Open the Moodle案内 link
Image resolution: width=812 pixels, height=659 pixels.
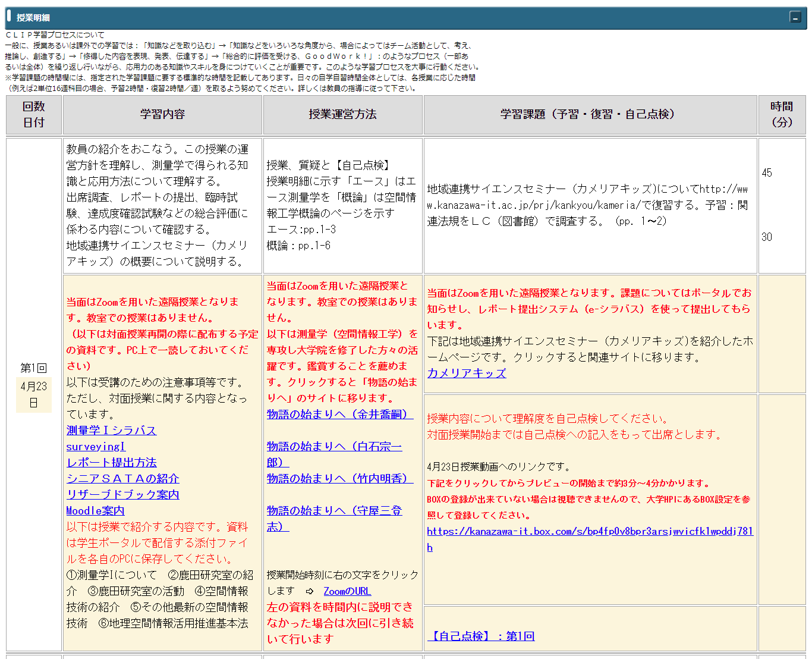pos(95,510)
